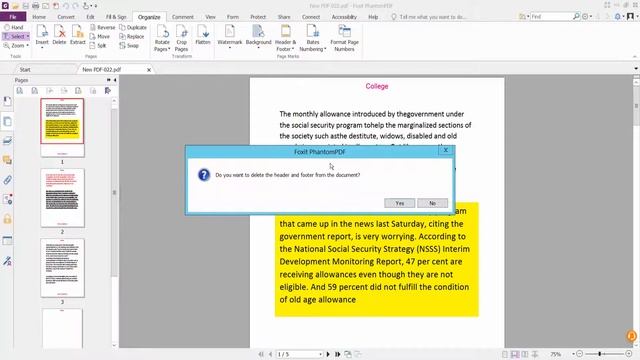
Task: Open the Layers panel in the sidebar
Action: (x=7, y=141)
